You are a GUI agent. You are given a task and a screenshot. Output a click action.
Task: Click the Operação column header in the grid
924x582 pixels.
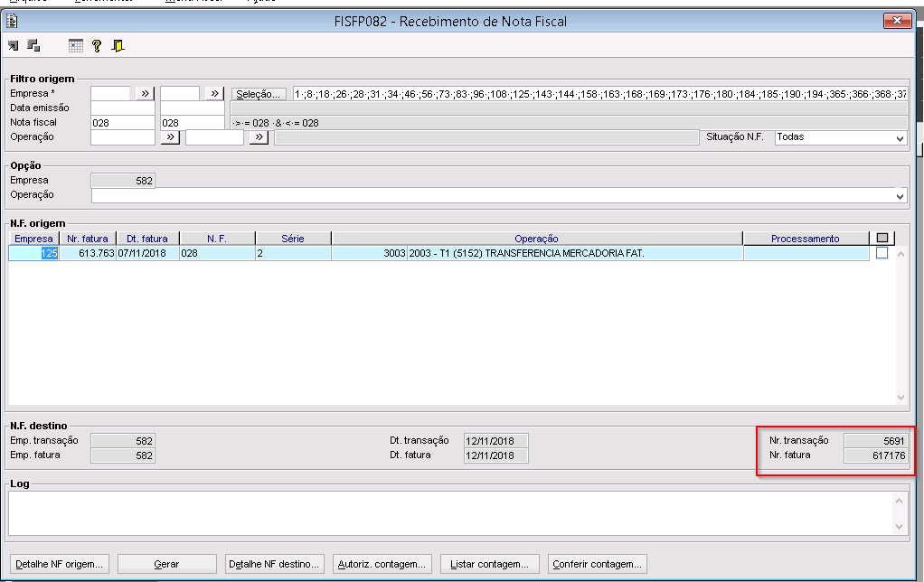pyautogui.click(x=536, y=239)
